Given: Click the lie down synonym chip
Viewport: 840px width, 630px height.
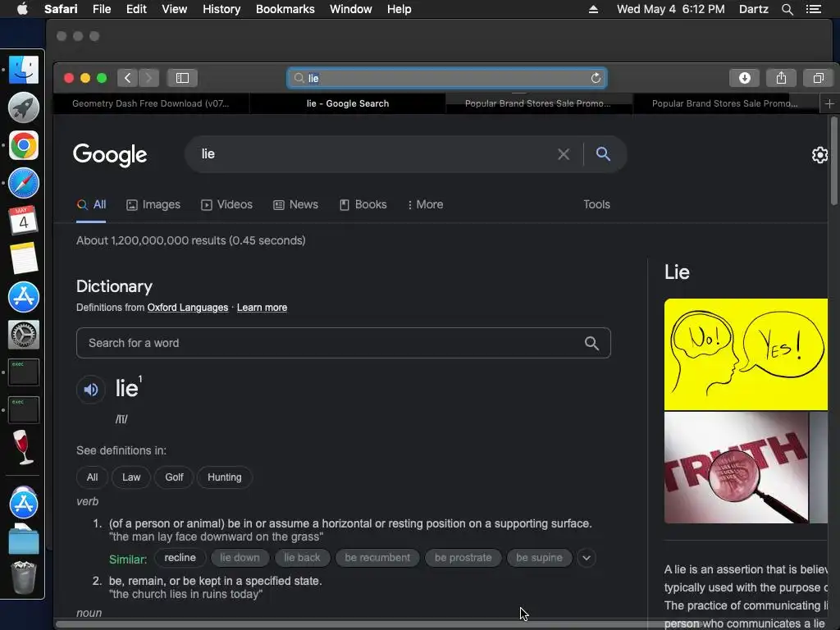Looking at the screenshot, I should [x=240, y=558].
